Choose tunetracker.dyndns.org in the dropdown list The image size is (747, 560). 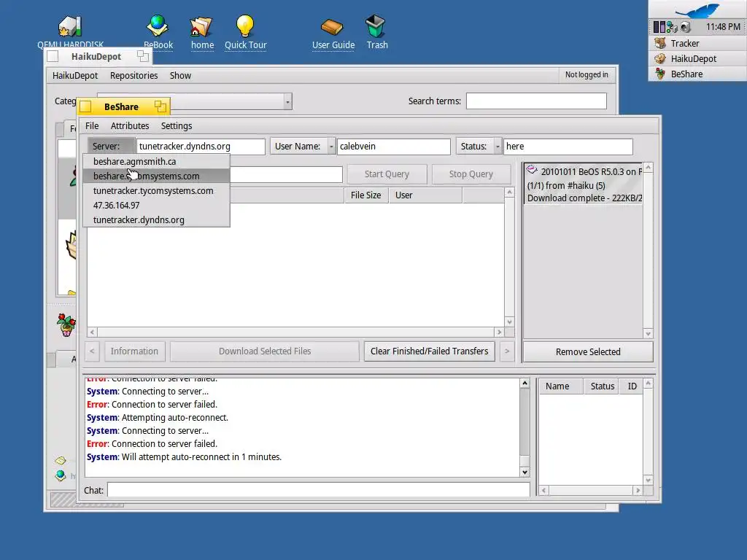click(156, 219)
